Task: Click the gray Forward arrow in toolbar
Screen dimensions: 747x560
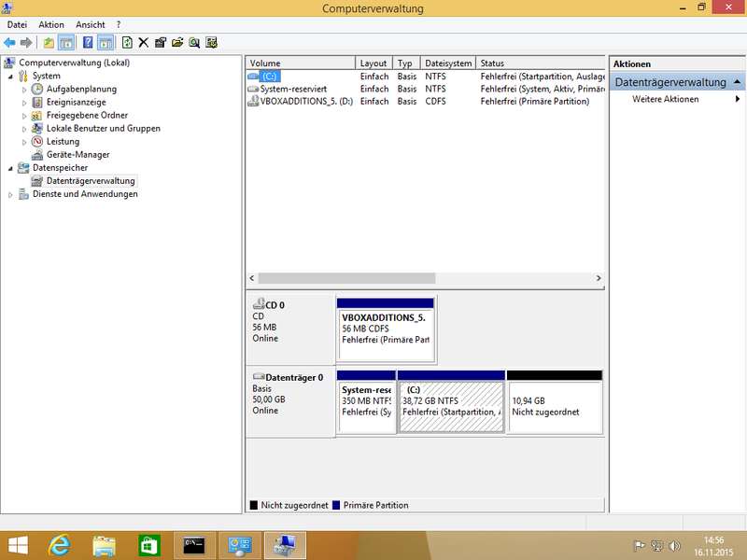Action: tap(26, 43)
